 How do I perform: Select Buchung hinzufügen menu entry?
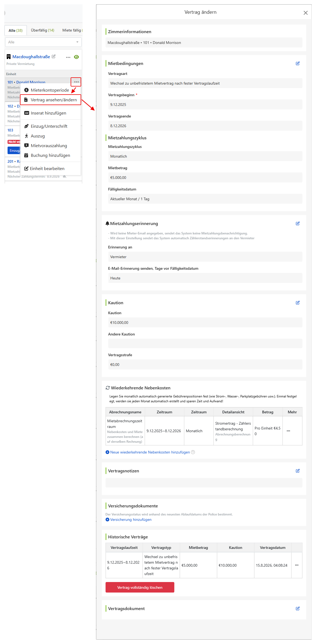50,155
